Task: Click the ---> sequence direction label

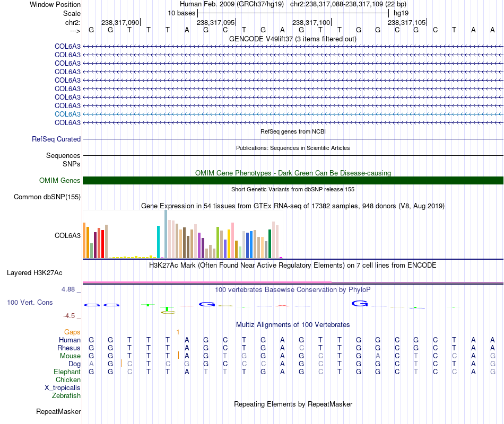Action: pos(75,31)
